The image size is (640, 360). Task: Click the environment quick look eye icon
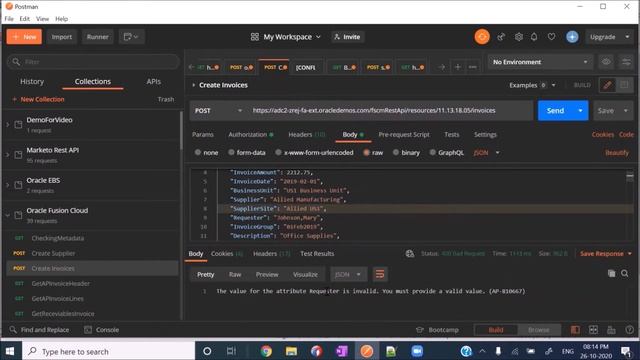pos(606,62)
